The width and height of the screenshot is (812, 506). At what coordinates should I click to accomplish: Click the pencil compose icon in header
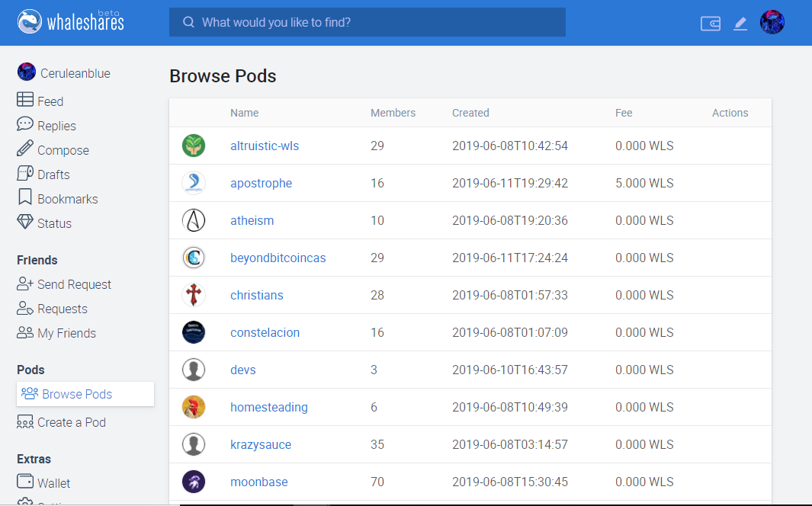coord(740,24)
